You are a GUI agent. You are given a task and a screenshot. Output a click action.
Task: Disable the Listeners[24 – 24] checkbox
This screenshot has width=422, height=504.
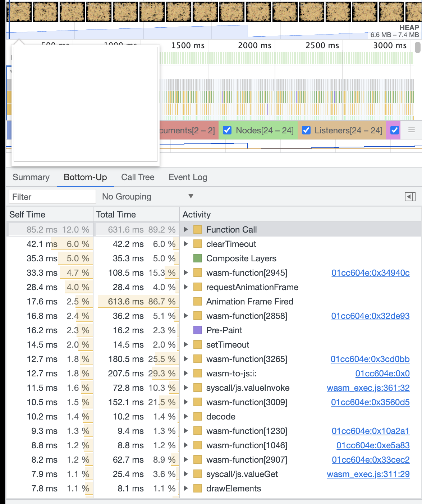coord(306,130)
